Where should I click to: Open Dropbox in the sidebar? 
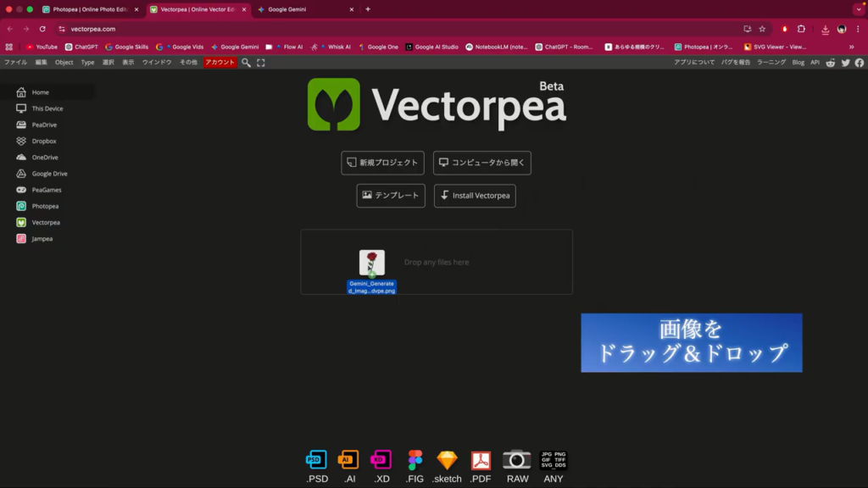pos(43,141)
